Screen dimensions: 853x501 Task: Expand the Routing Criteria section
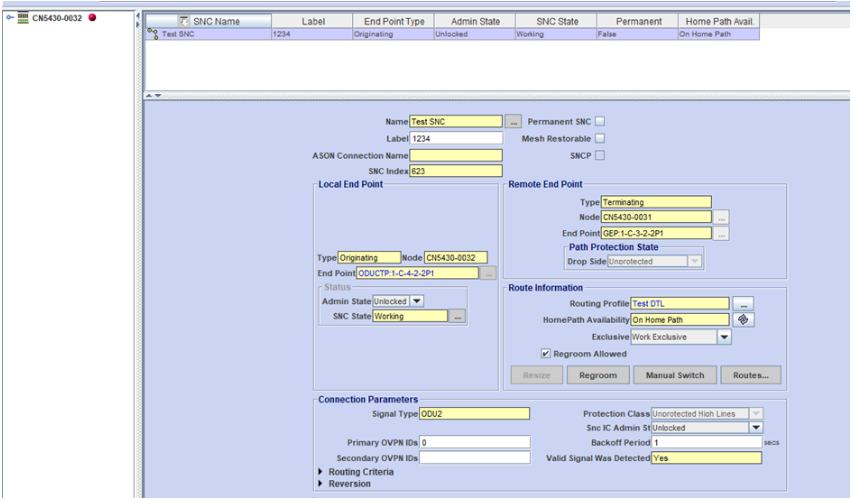(x=320, y=472)
